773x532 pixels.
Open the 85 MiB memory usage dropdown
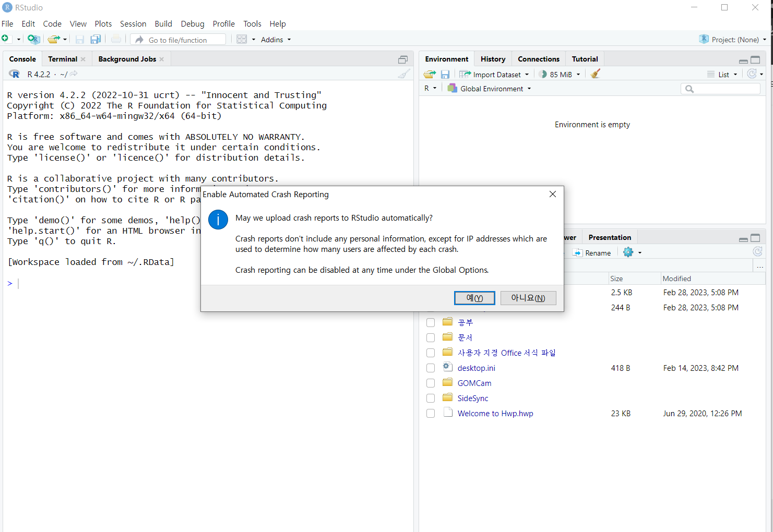pos(560,75)
